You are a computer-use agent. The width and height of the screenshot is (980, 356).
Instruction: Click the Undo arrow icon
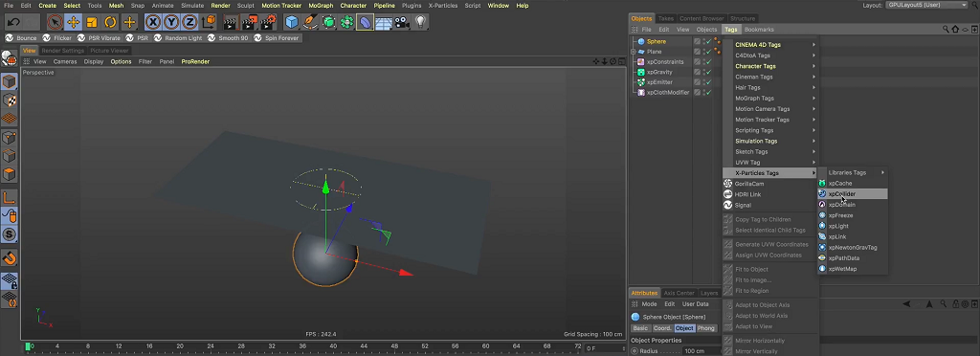pyautogui.click(x=13, y=22)
